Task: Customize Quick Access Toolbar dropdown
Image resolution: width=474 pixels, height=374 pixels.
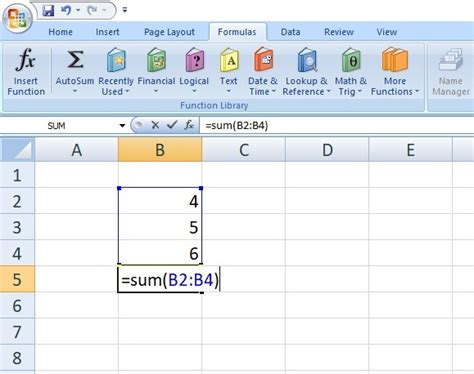Action: [x=125, y=10]
